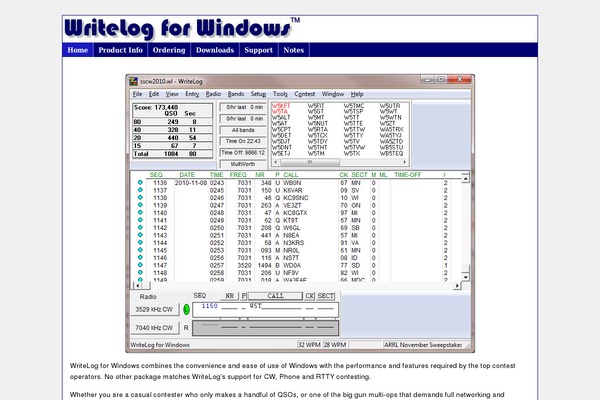Click the SEQ column header

coord(156,175)
